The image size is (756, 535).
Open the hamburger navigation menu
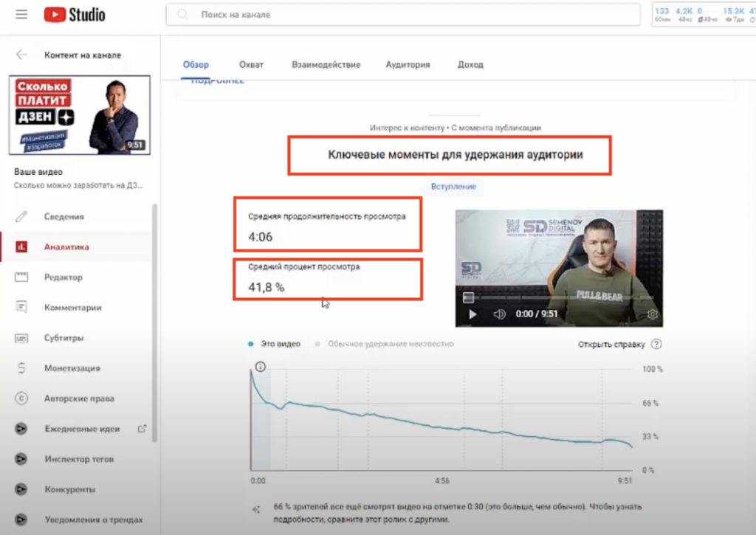[x=21, y=15]
